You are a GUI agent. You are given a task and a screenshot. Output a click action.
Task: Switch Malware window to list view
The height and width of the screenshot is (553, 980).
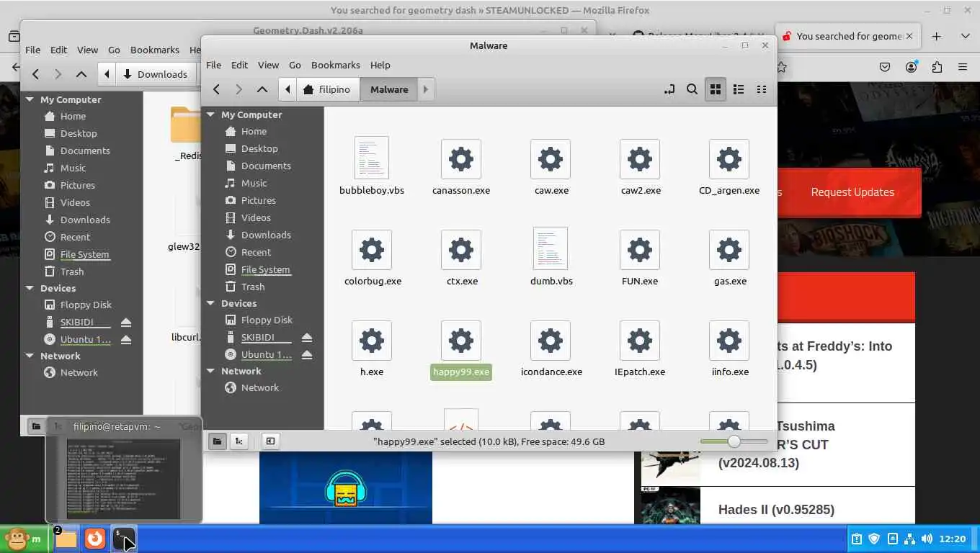(x=739, y=89)
